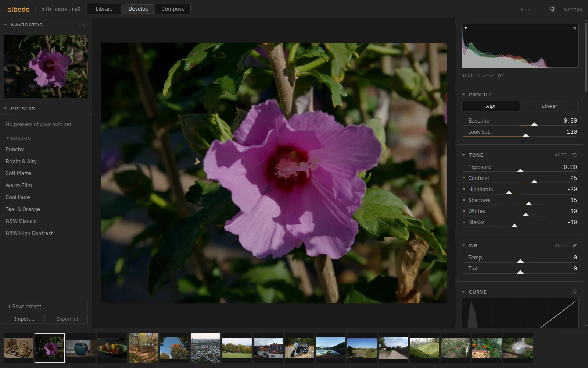
Task: Click the Import button
Action: pyautogui.click(x=24, y=319)
